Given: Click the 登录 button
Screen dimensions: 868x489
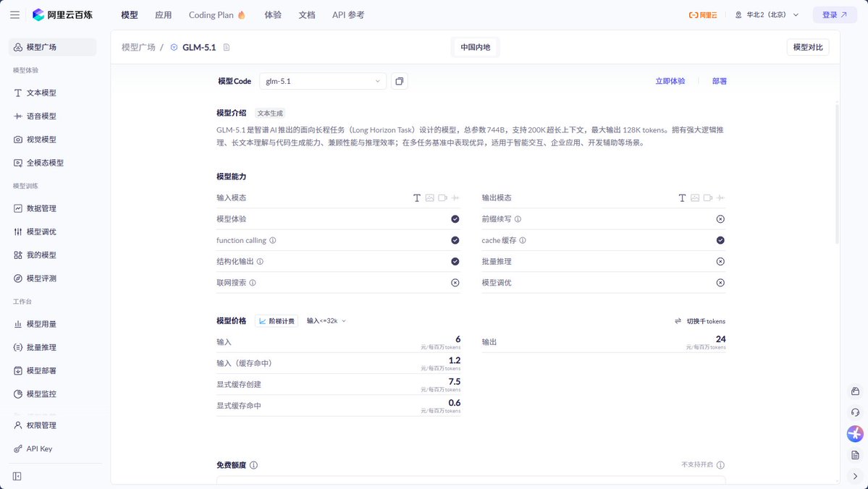Looking at the screenshot, I should pyautogui.click(x=835, y=15).
